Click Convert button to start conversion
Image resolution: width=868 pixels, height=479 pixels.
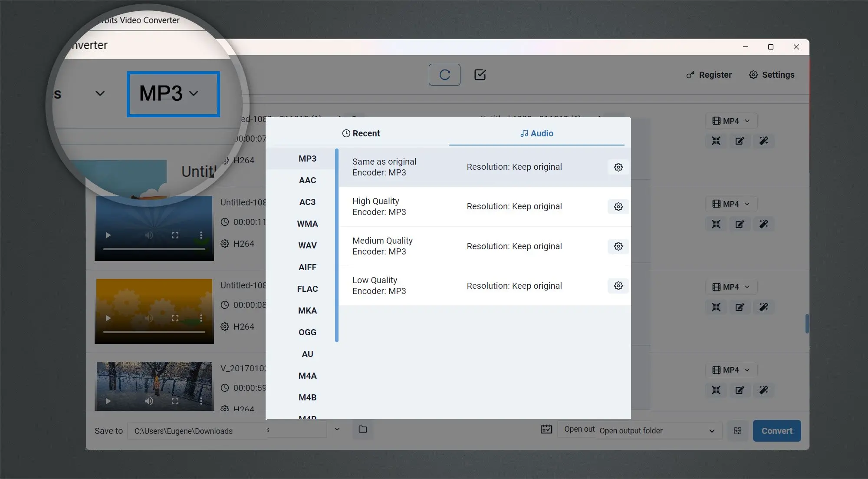click(777, 431)
